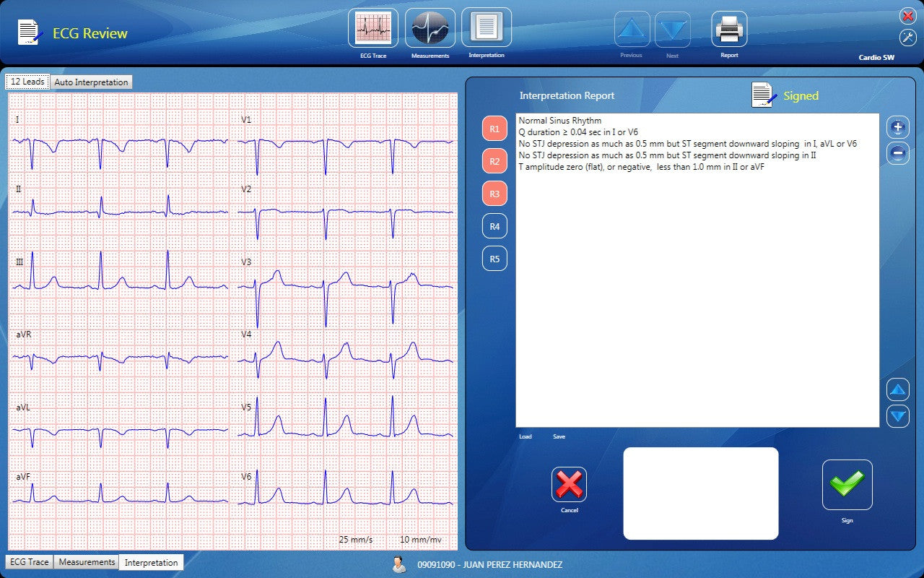
Task: Go to Previous record with up arrow
Action: coord(632,30)
